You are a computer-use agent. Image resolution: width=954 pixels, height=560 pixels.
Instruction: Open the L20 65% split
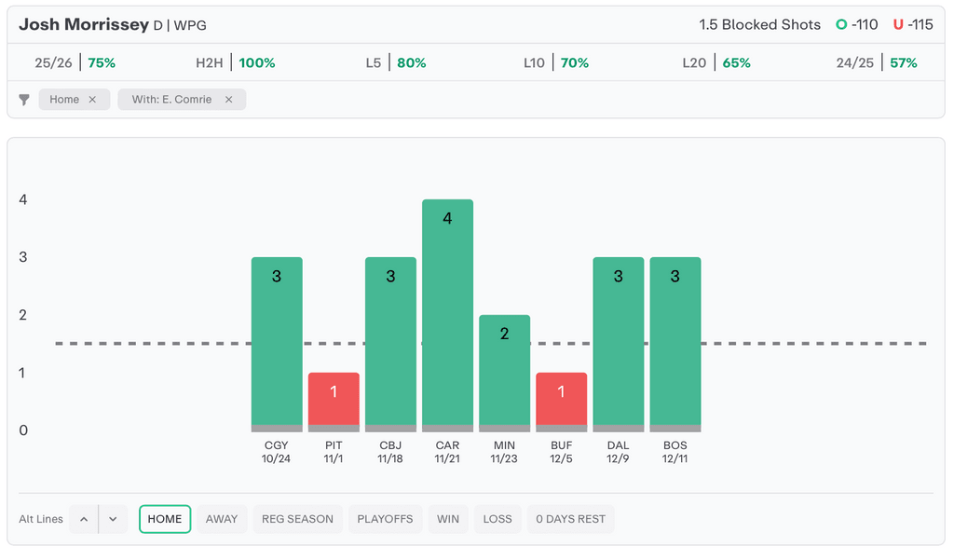tap(715, 63)
